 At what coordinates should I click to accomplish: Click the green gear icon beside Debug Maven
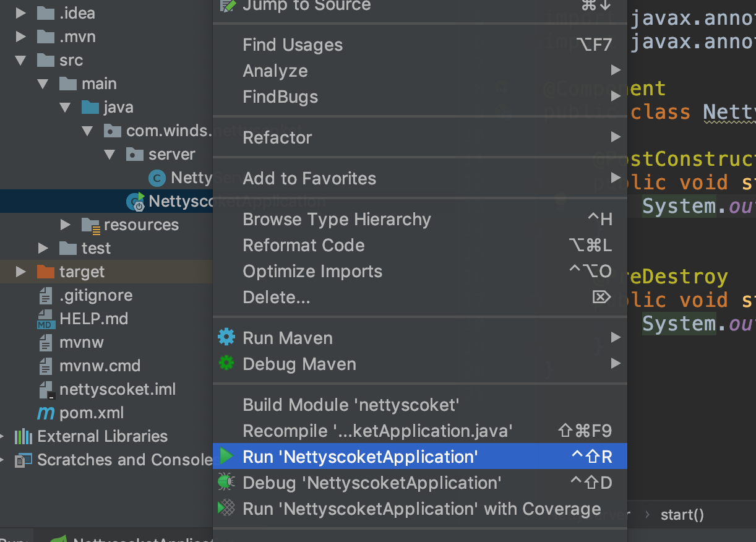tap(227, 363)
